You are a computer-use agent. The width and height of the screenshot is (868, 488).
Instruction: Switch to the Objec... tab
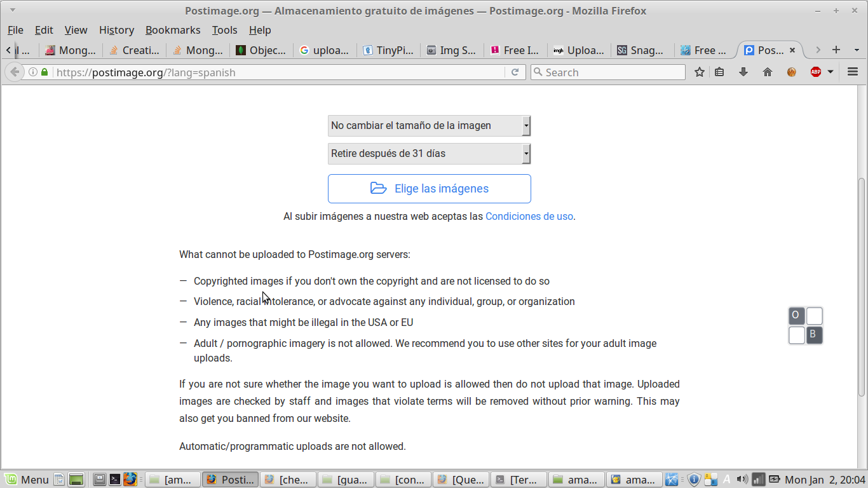[261, 50]
